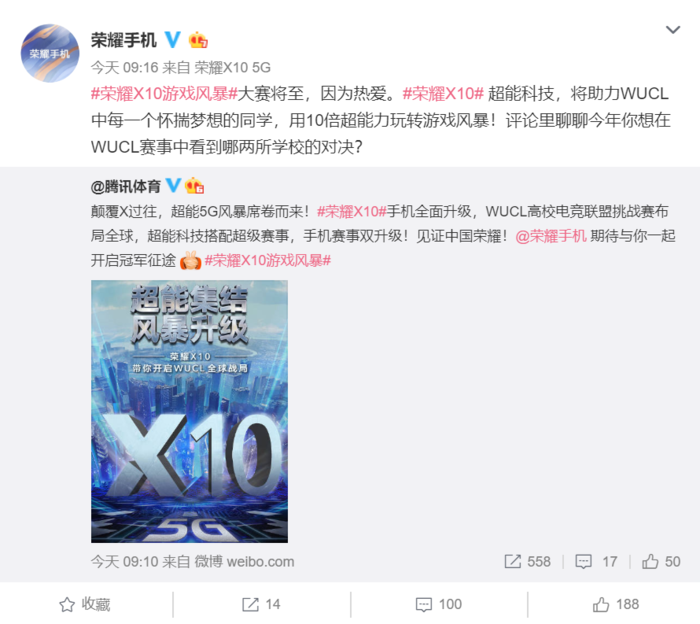Click the original post repost icon showing 558
700x624 pixels.
tap(527, 562)
